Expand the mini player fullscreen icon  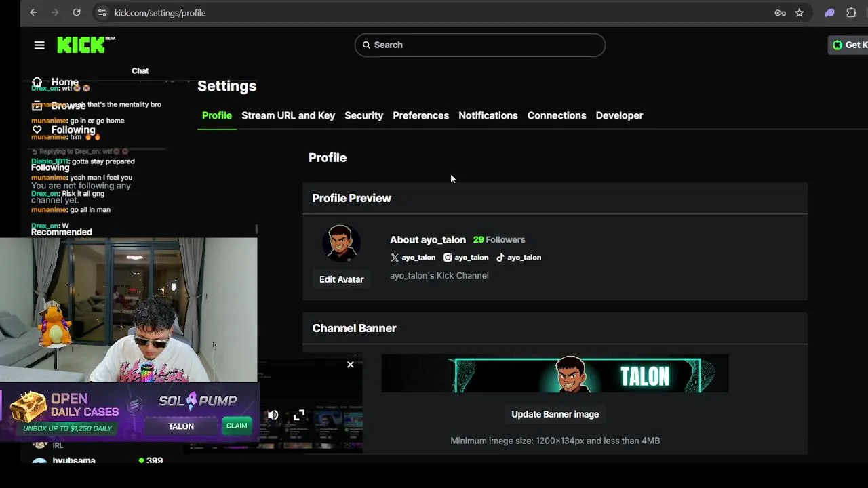tap(299, 415)
